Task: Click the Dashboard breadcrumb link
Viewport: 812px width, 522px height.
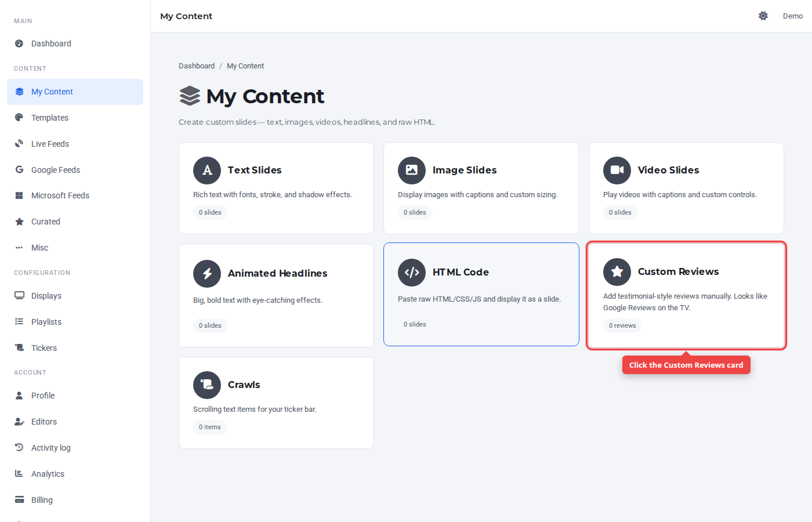Action: tap(197, 66)
